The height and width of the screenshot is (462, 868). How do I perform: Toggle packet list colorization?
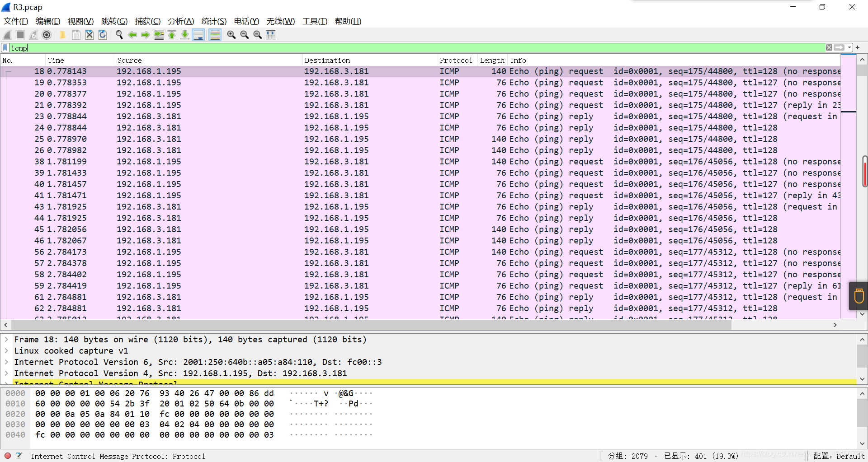pos(215,35)
